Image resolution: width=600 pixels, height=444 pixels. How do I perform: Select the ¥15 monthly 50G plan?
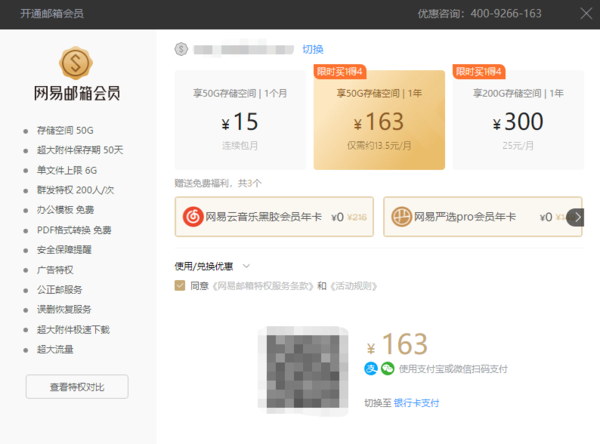(239, 113)
